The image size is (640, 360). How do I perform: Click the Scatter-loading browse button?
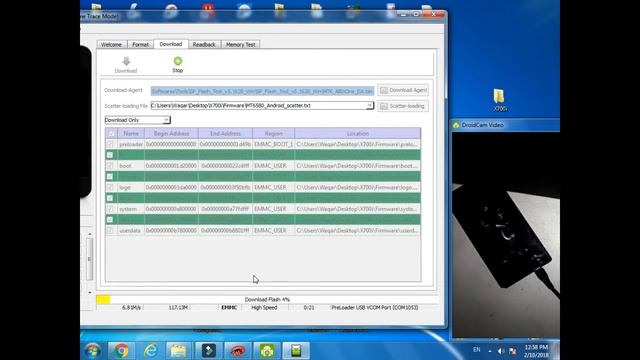click(403, 106)
